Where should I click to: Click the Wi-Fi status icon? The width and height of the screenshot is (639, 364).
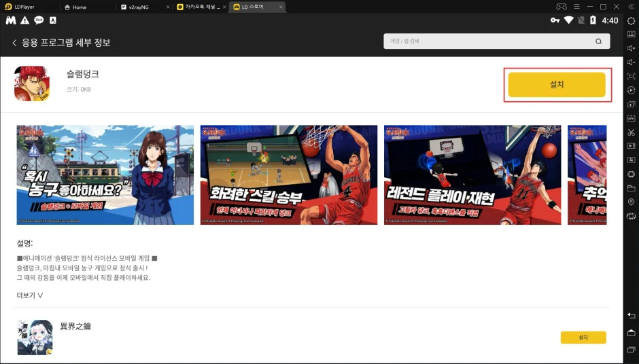tap(568, 20)
